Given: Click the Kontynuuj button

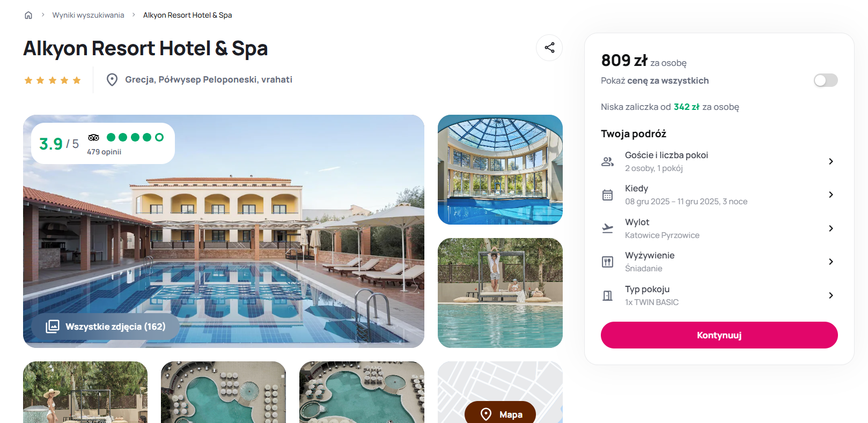Looking at the screenshot, I should 719,335.
